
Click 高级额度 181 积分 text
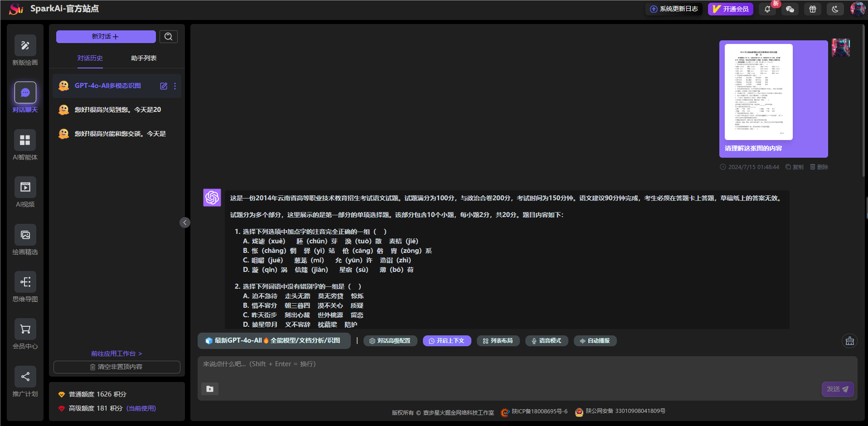[x=96, y=409]
